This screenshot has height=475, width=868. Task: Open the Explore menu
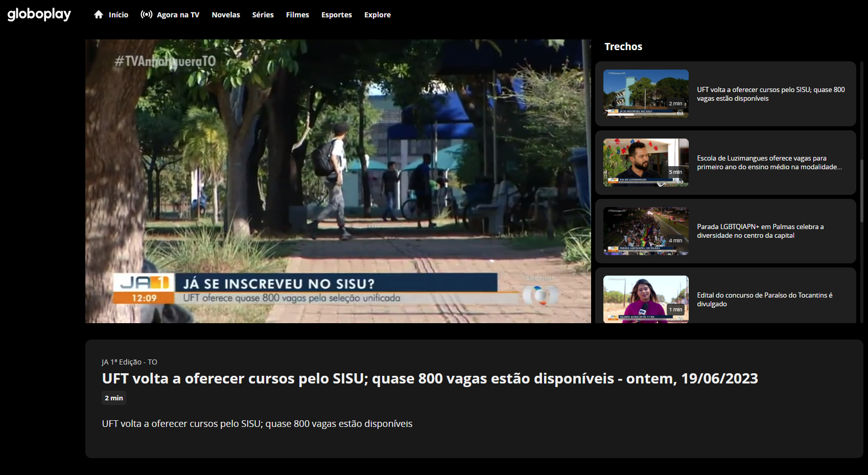pos(378,15)
